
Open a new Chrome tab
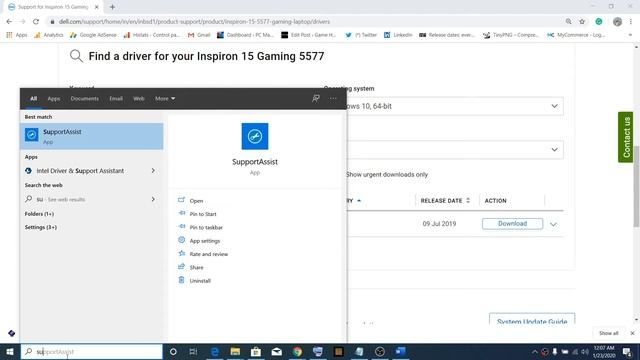[112, 7]
